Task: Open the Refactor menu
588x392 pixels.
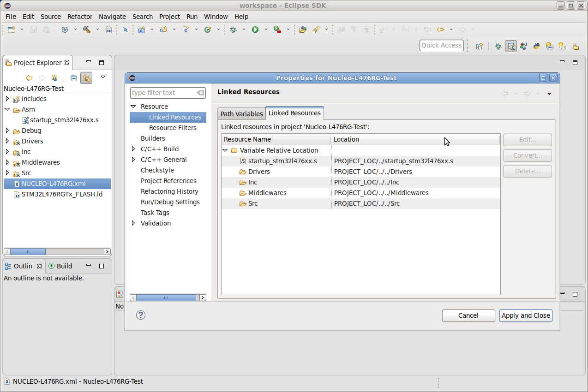Action: [80, 17]
